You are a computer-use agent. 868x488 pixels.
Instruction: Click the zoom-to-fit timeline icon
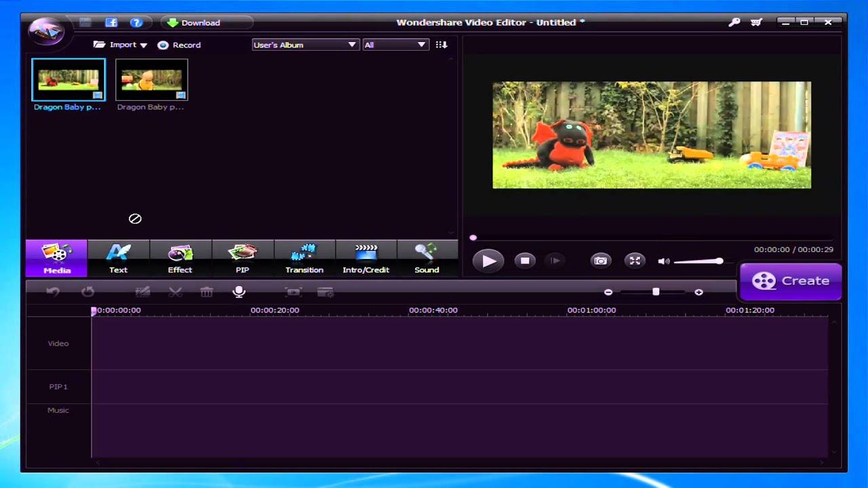(x=293, y=292)
